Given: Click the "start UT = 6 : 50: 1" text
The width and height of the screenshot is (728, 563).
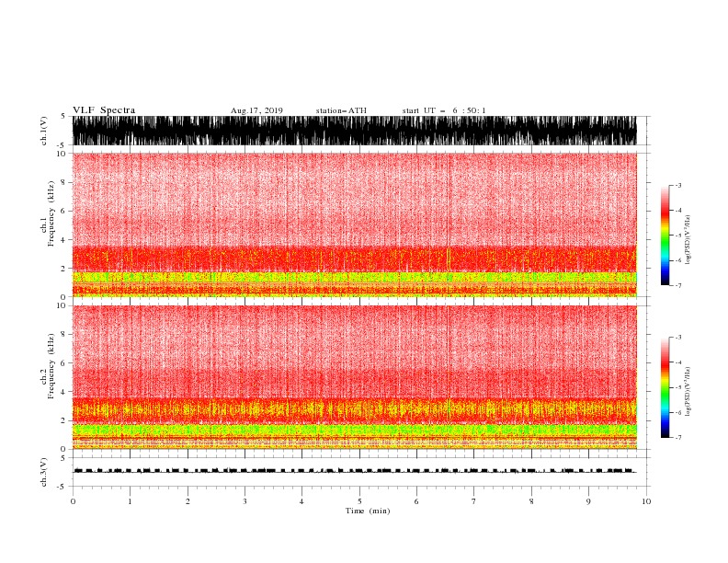Looking at the screenshot, I should tap(444, 110).
